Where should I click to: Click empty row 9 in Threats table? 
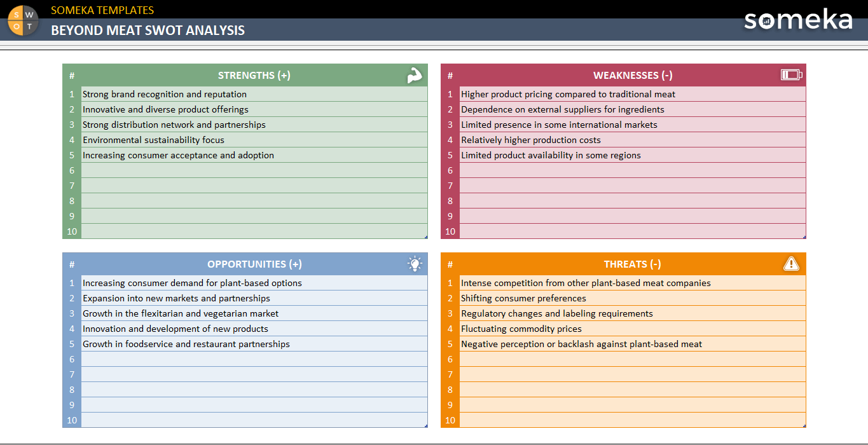point(633,405)
